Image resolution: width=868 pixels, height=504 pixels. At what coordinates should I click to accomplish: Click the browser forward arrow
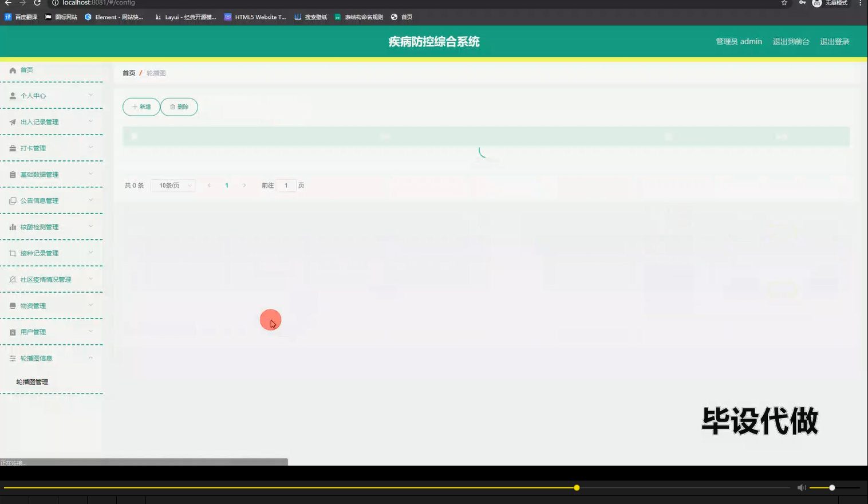tap(22, 3)
